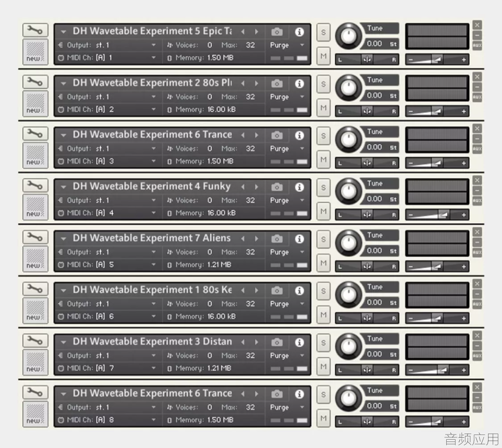
Task: Click the wrench for Experiment 7 Aliens
Action: pos(35,237)
